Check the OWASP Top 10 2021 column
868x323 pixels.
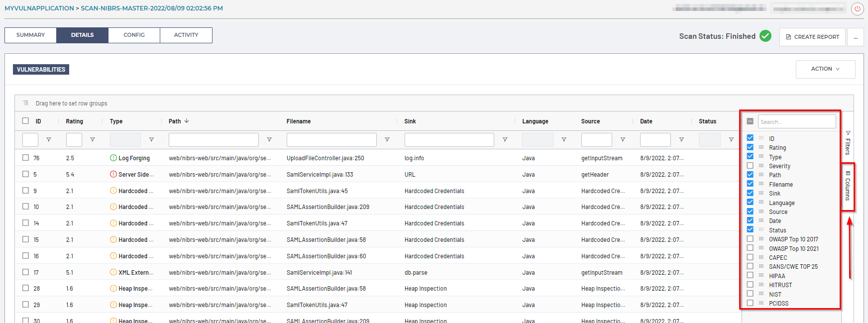750,248
